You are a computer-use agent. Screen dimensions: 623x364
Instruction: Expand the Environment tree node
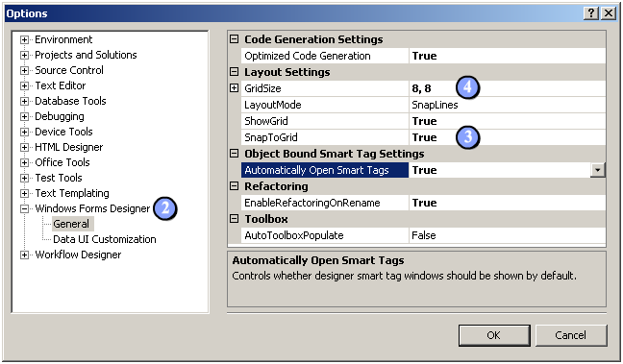point(25,39)
